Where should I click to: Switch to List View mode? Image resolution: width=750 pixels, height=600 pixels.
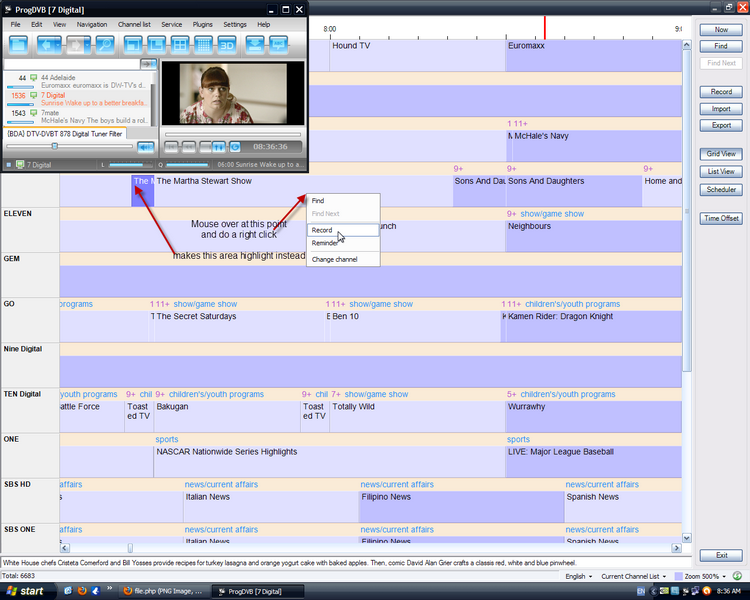721,171
